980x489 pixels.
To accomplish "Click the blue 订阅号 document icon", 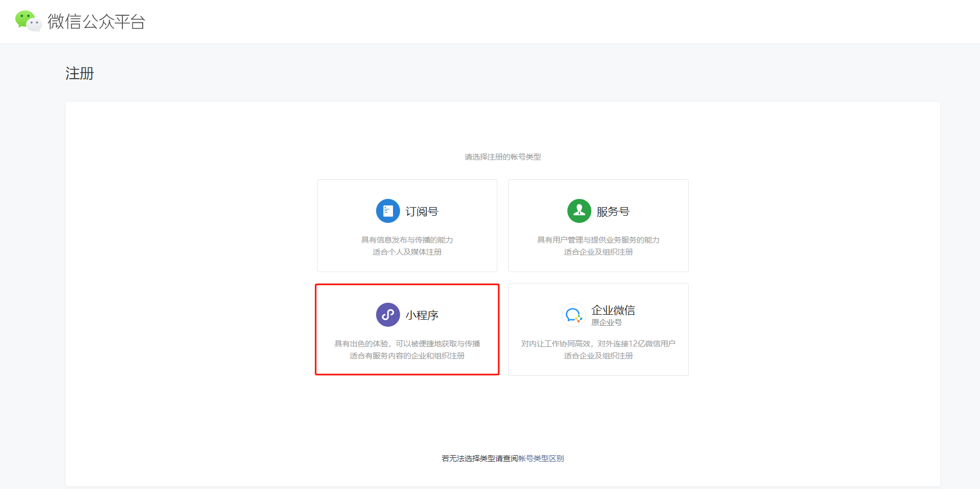I will coord(388,211).
